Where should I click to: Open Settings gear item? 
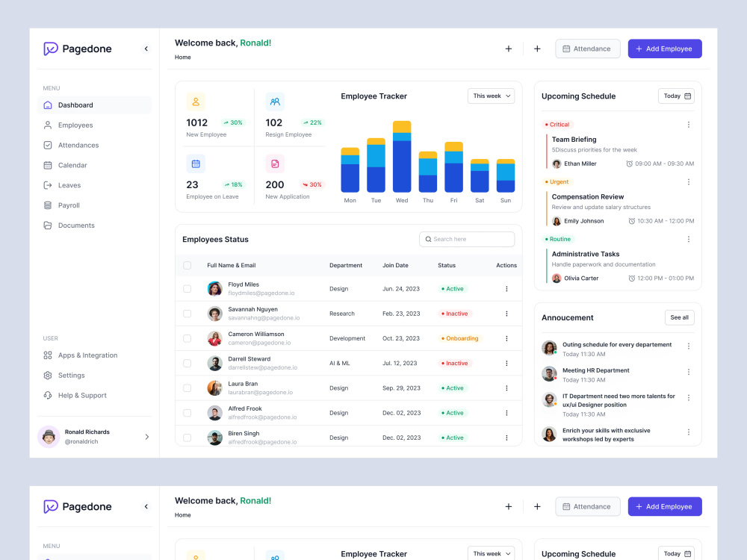coord(94,376)
